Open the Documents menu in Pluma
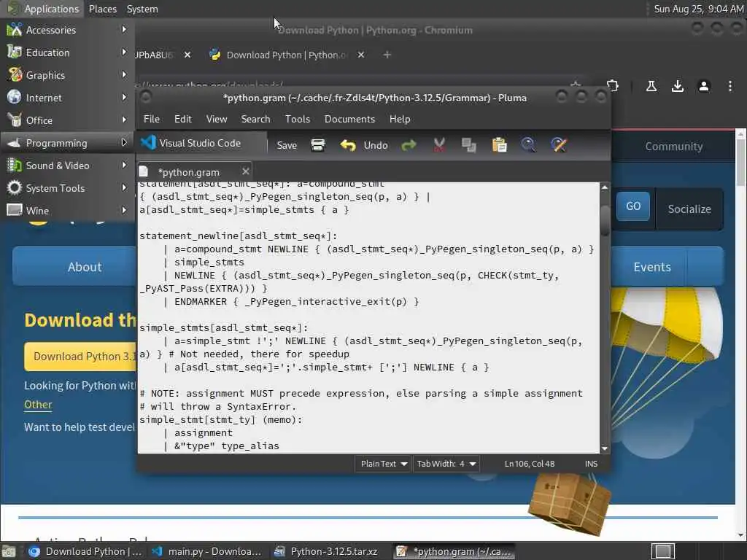The height and width of the screenshot is (560, 747). click(349, 119)
